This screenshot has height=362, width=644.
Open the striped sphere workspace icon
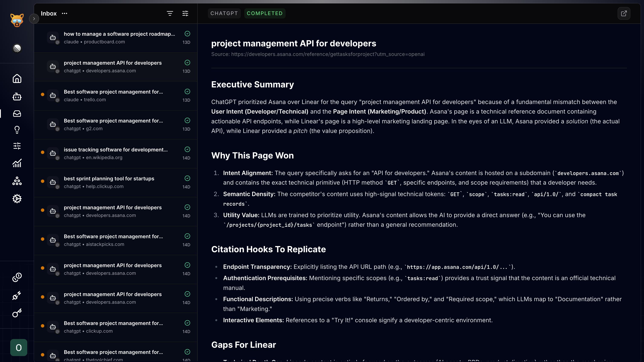click(17, 48)
